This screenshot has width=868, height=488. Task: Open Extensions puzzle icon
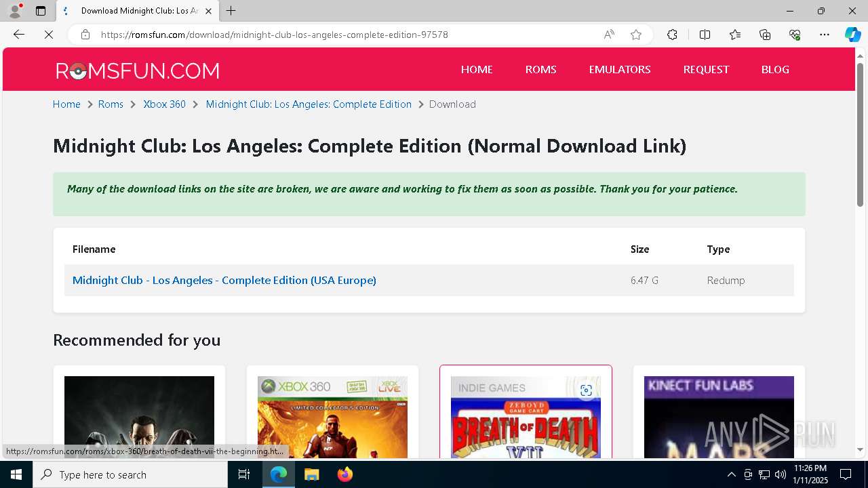coord(672,35)
